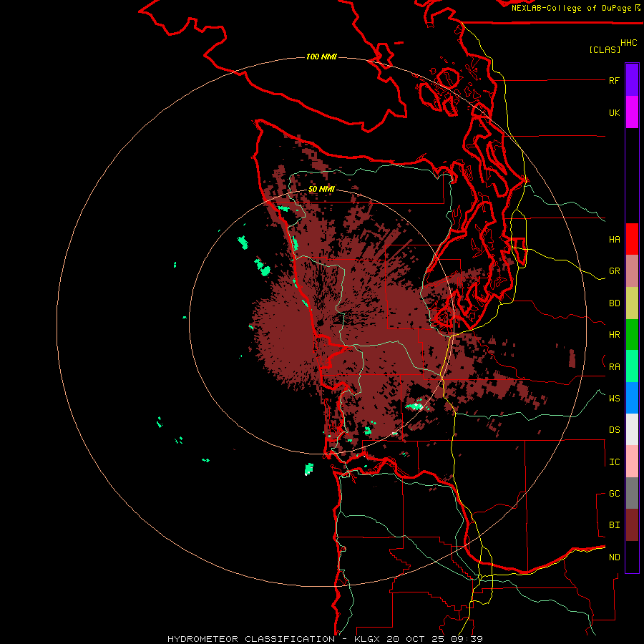The width and height of the screenshot is (644, 644).
Task: Click the 09:39 timestamp
Action: 467,639
